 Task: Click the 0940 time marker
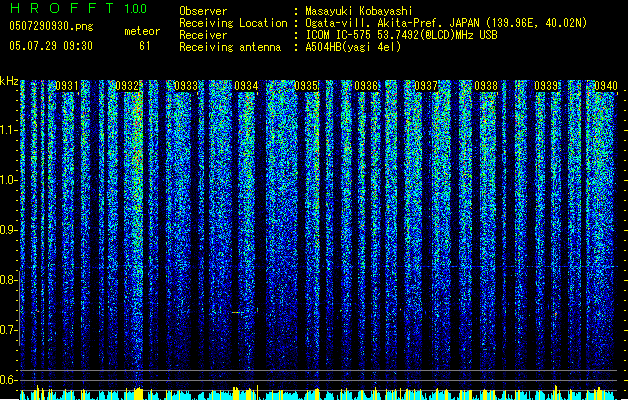click(x=606, y=86)
